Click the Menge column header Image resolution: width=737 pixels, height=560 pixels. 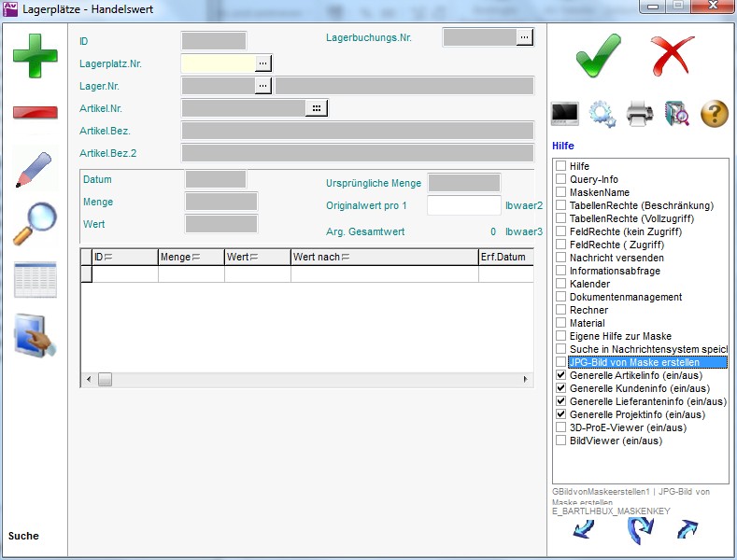[191, 257]
